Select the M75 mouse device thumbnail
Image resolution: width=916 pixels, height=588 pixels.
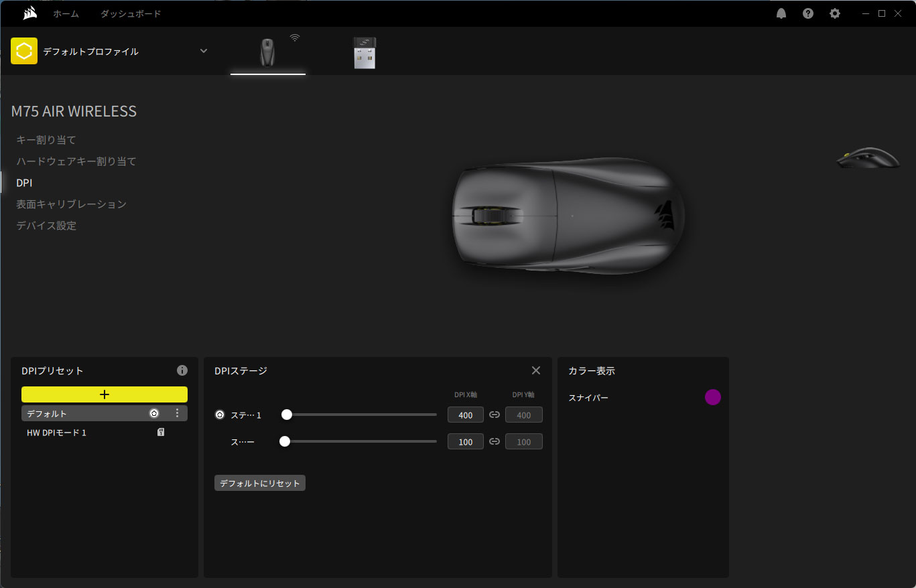coord(268,52)
